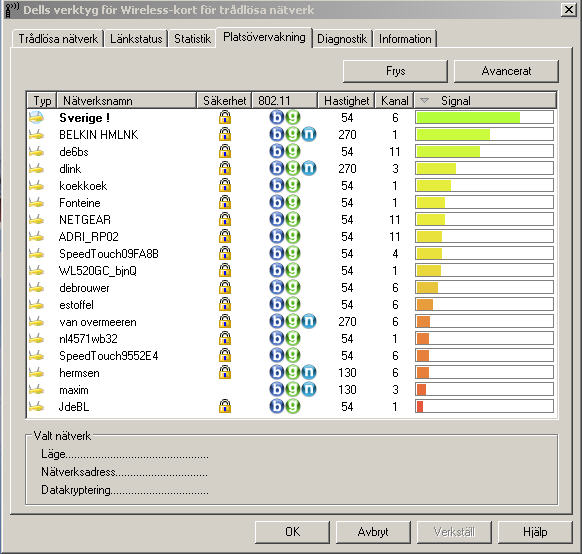Open the Trådlösa nätverk tab
The height and width of the screenshot is (554, 582).
[58, 39]
